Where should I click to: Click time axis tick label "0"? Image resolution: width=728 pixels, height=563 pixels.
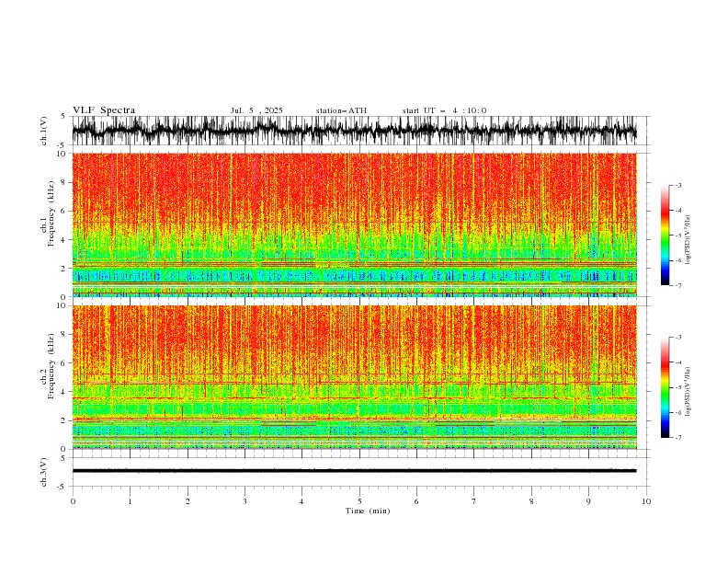[x=73, y=501]
